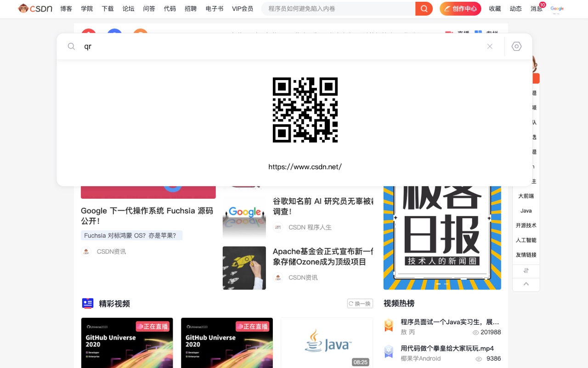This screenshot has width=588, height=368.
Task: Open 收藏 in the header
Action: [495, 8]
